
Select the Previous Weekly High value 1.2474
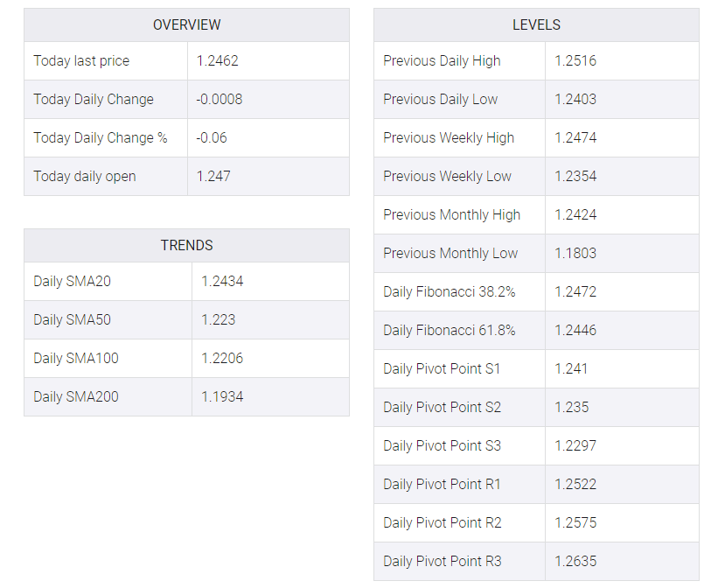(x=575, y=138)
